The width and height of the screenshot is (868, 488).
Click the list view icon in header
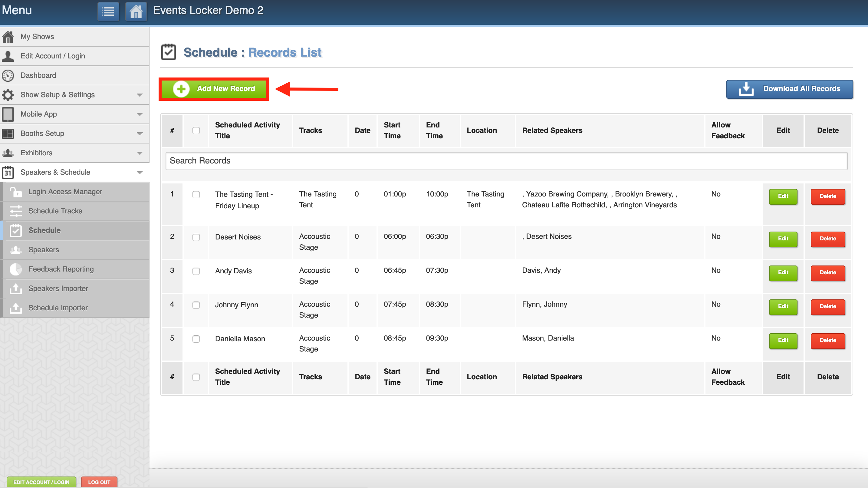click(108, 12)
